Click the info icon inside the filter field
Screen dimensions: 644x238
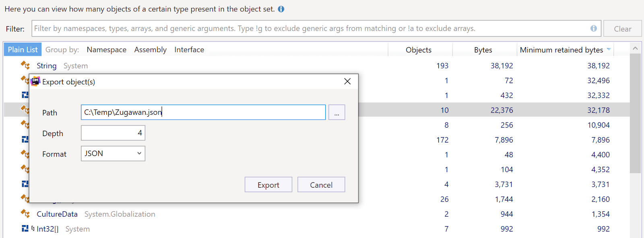pos(593,28)
